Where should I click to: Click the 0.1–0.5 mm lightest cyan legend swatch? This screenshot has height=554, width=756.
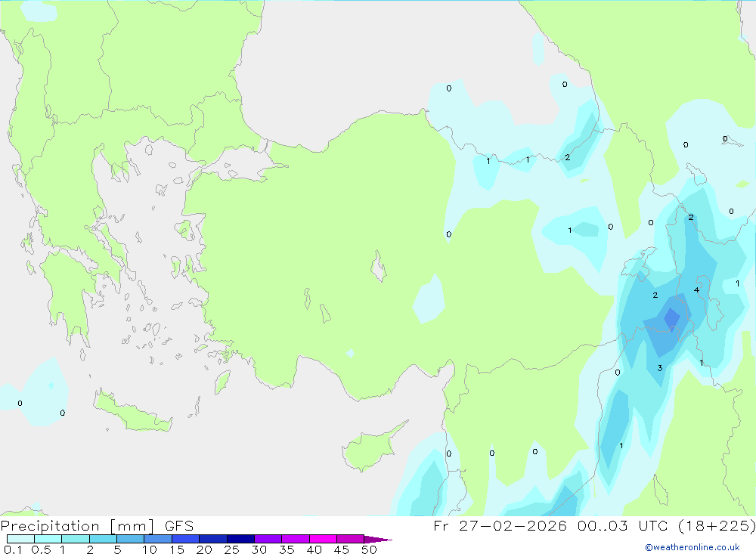point(20,539)
